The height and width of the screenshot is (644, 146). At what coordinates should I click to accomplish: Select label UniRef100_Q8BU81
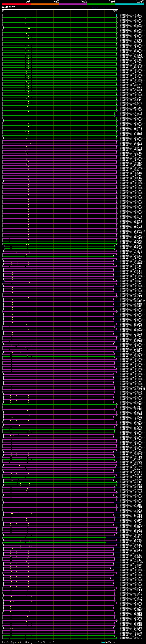131,103
